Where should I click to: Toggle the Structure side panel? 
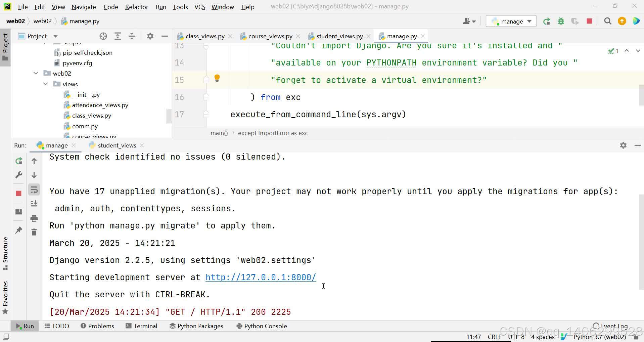[5, 253]
